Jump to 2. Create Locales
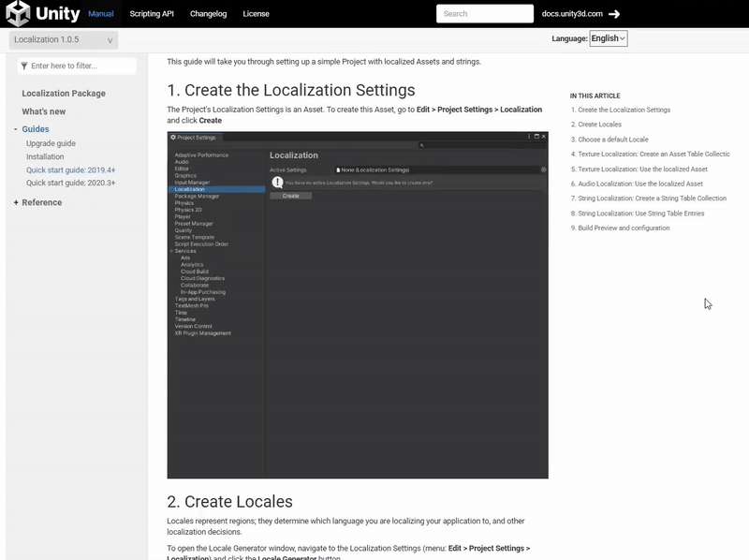This screenshot has width=749, height=560. tap(596, 125)
